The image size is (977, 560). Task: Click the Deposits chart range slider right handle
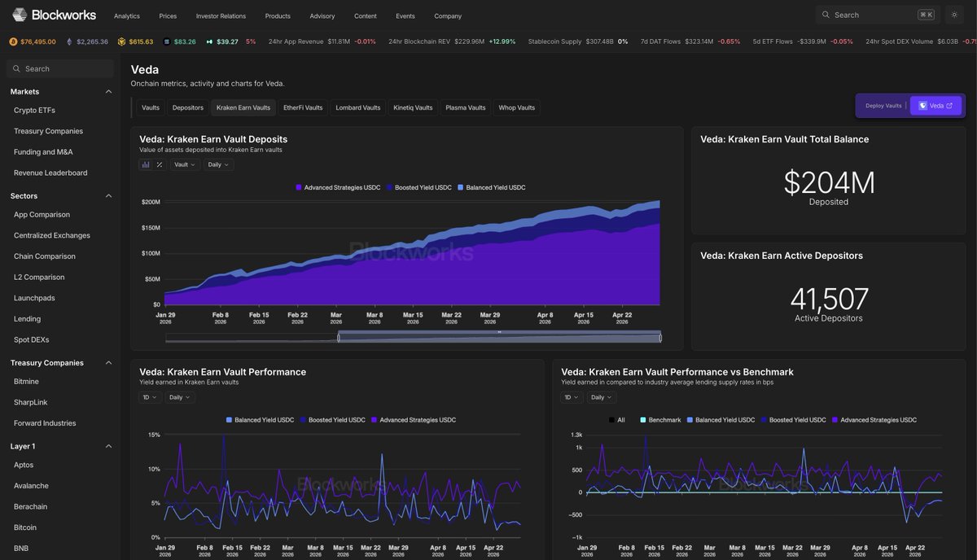coord(660,338)
